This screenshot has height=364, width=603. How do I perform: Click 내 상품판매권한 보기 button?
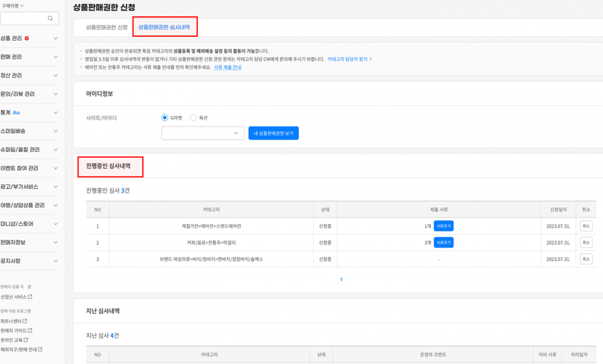coord(273,133)
